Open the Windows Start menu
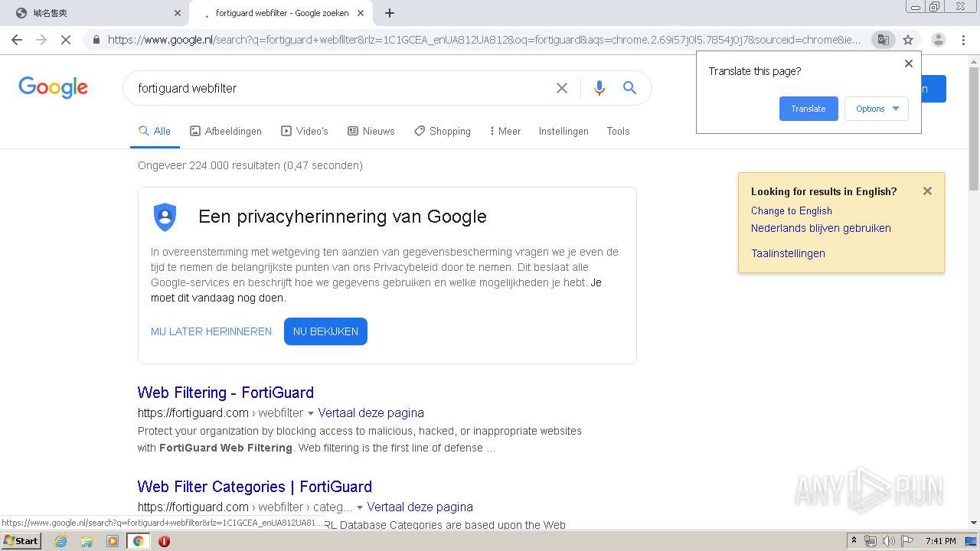 click(21, 541)
